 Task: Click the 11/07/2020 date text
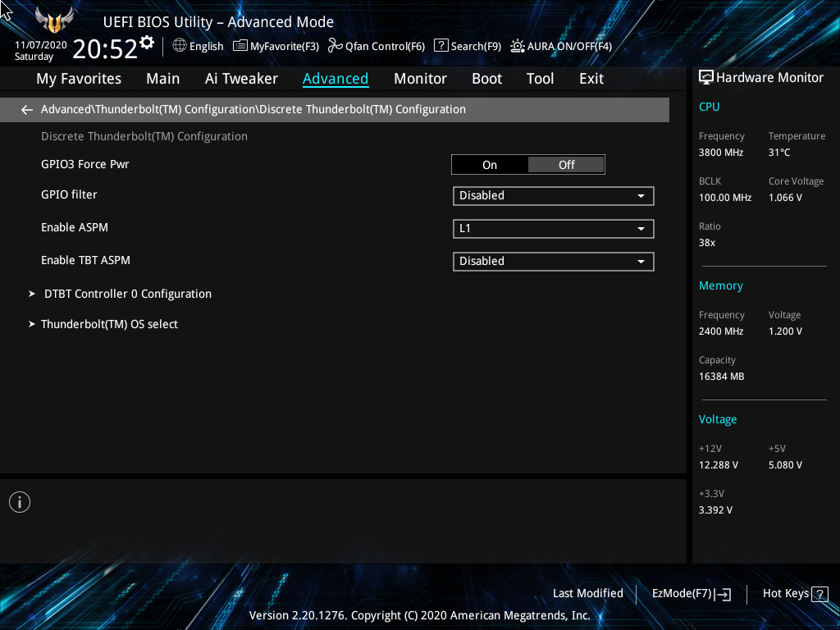pos(41,45)
